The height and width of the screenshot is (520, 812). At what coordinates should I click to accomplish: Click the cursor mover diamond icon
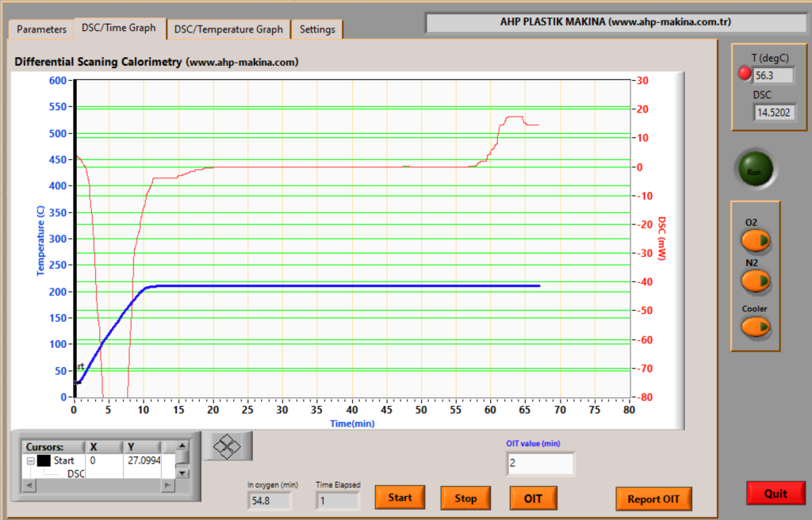click(x=228, y=446)
